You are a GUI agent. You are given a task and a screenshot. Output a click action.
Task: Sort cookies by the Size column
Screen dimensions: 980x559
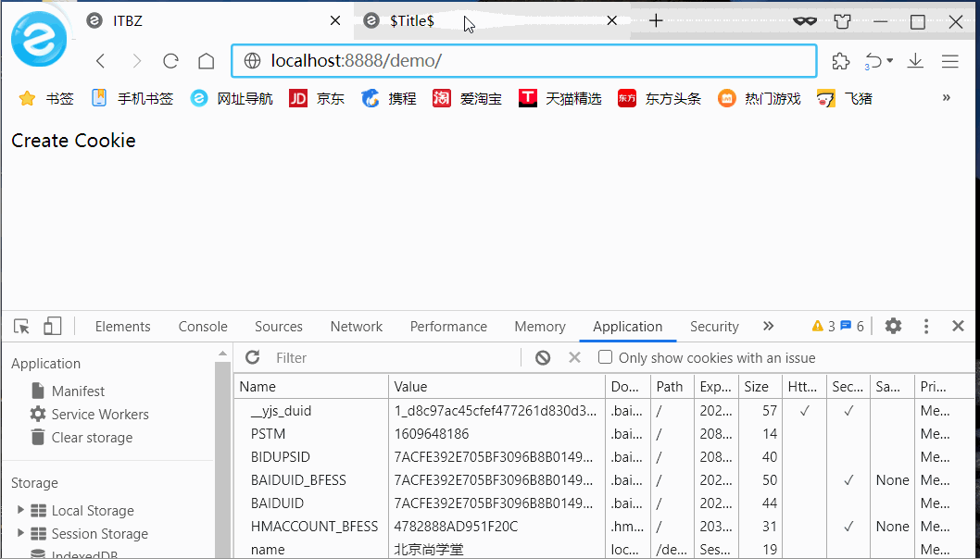point(760,387)
